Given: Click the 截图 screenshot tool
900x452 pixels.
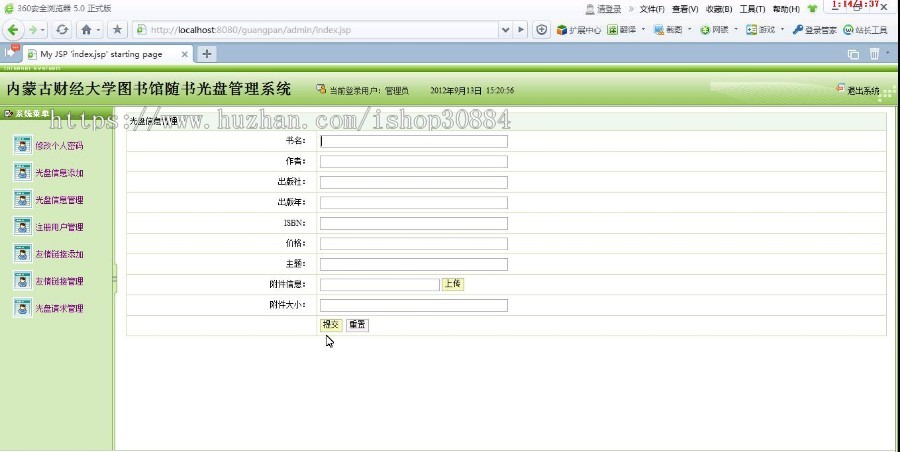Looking at the screenshot, I should point(668,30).
